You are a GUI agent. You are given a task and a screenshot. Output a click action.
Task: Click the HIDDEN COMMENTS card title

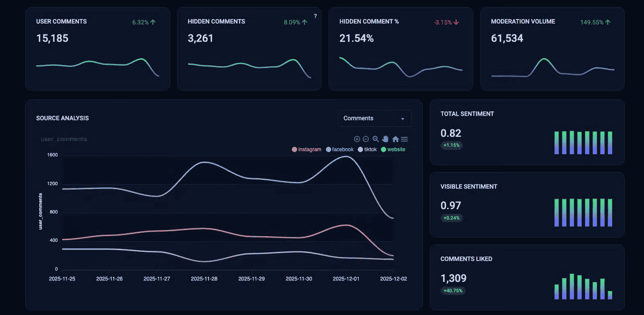point(216,22)
